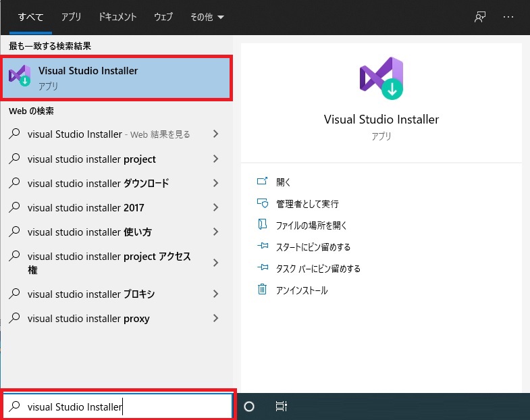Choose スタートにピン留めする
This screenshot has height=420, width=530.
[x=313, y=247]
